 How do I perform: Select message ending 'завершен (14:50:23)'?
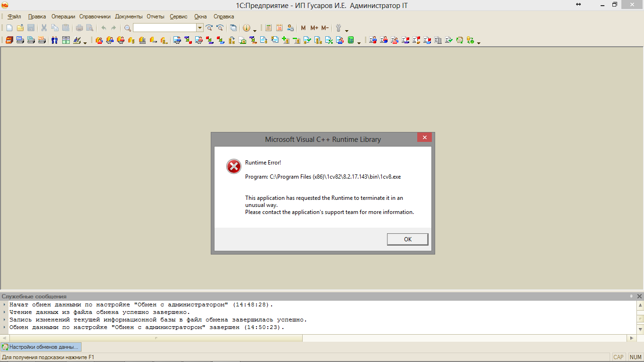(147, 327)
